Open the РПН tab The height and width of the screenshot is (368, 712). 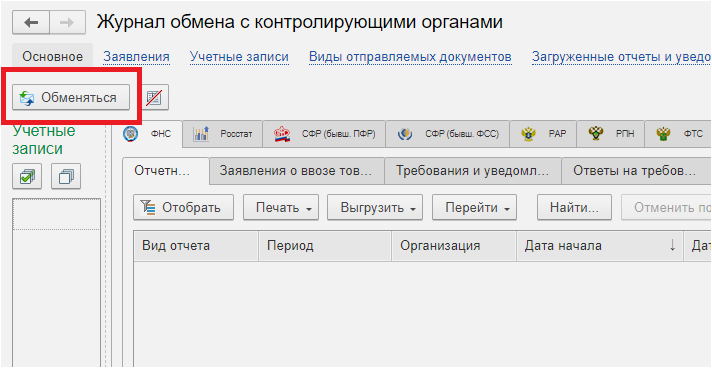pos(610,134)
